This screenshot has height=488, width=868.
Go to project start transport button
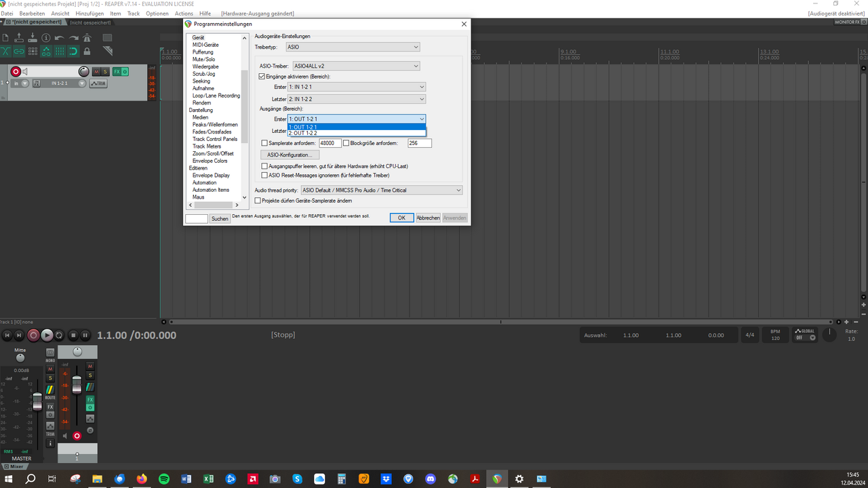pos(7,335)
